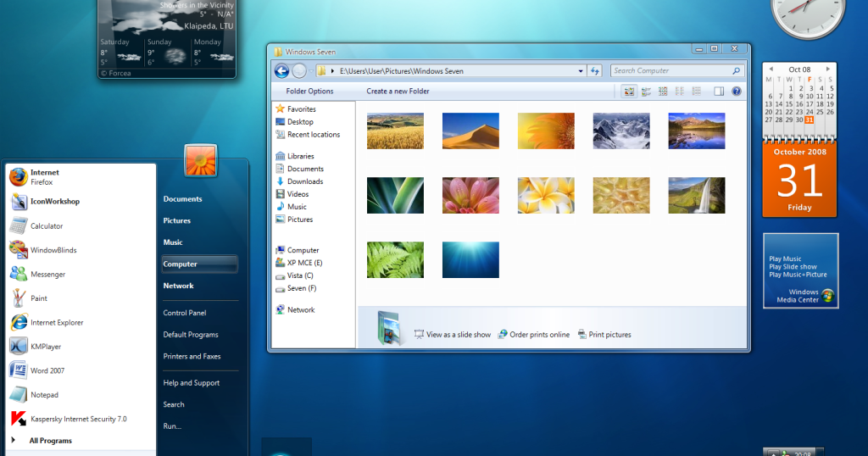This screenshot has height=456, width=868.
Task: Select the pink dahlia flower thumbnail
Action: [x=470, y=195]
